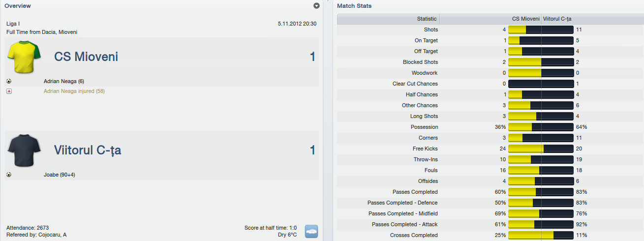Click the goal ball icon beside Adrian Neaga
The image size is (644, 241).
(x=9, y=81)
